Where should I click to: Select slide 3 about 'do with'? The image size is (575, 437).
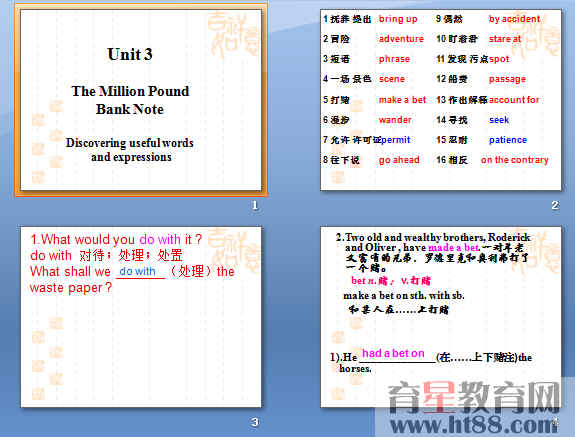[x=141, y=317]
